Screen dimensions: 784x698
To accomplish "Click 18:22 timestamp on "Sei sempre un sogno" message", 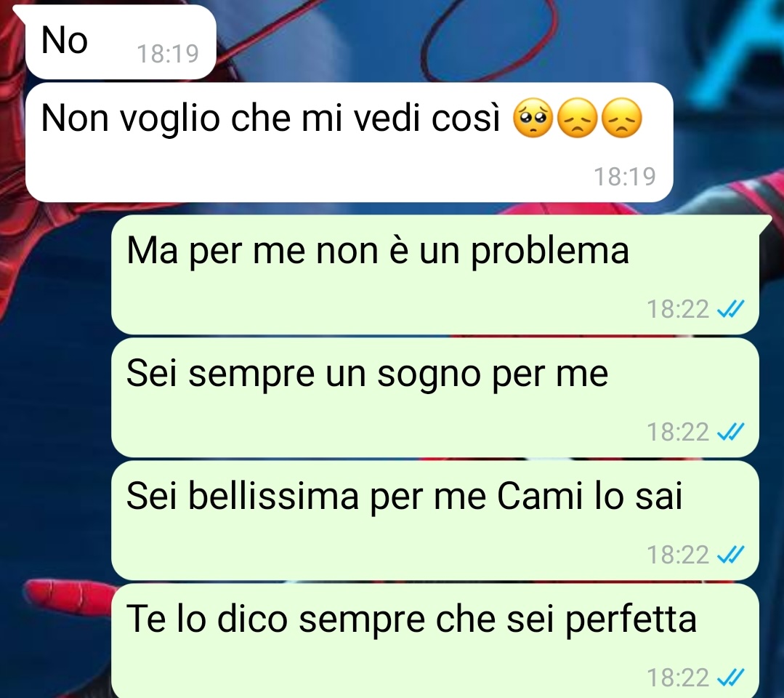I will (x=678, y=432).
